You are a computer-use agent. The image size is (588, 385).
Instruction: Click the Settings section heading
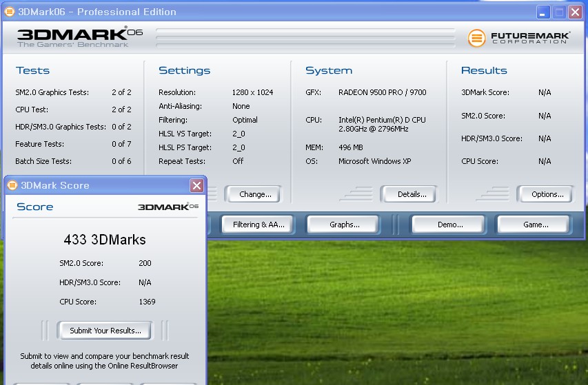coord(184,70)
